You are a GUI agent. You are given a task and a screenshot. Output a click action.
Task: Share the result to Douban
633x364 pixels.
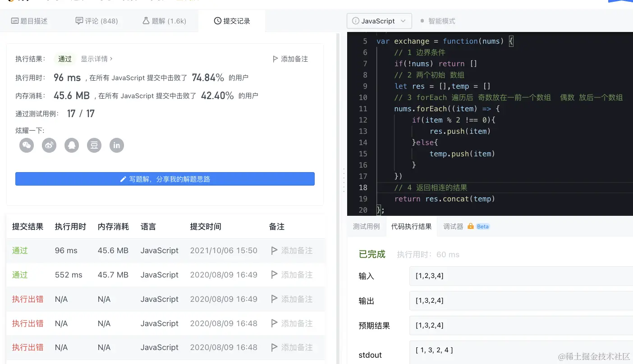(94, 145)
